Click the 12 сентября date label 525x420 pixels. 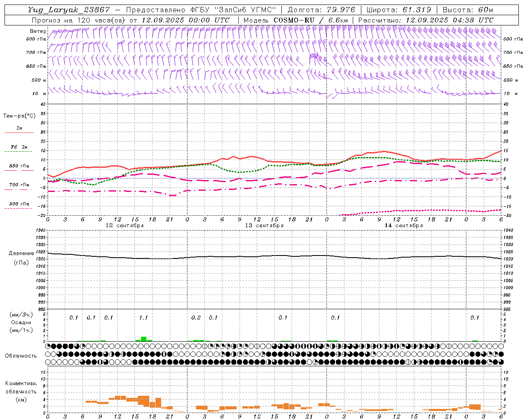(x=125, y=226)
